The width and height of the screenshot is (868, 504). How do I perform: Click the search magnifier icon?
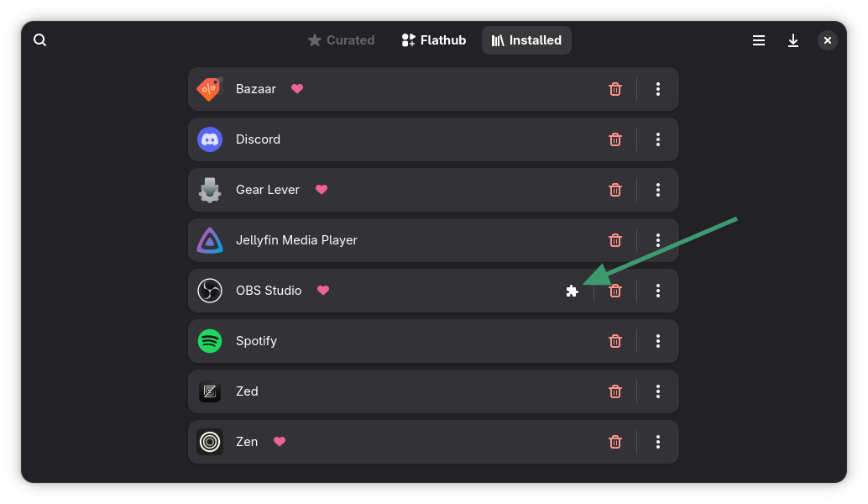pos(39,39)
